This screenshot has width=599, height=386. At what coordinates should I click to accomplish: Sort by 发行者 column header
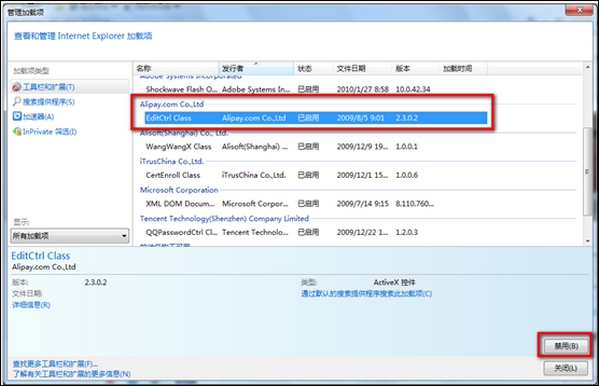point(256,68)
